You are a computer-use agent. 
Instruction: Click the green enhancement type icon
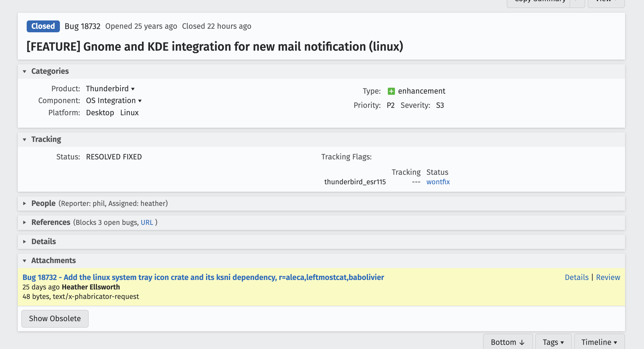(391, 91)
